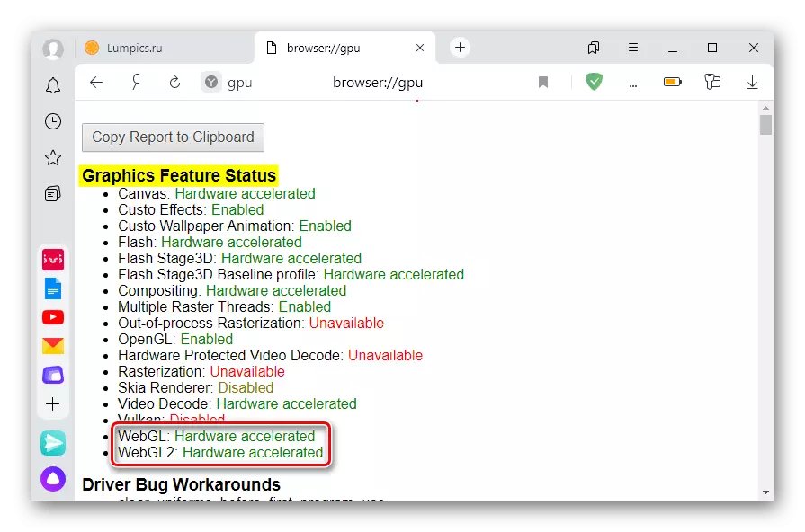
Task: Bookmark this page
Action: (543, 82)
